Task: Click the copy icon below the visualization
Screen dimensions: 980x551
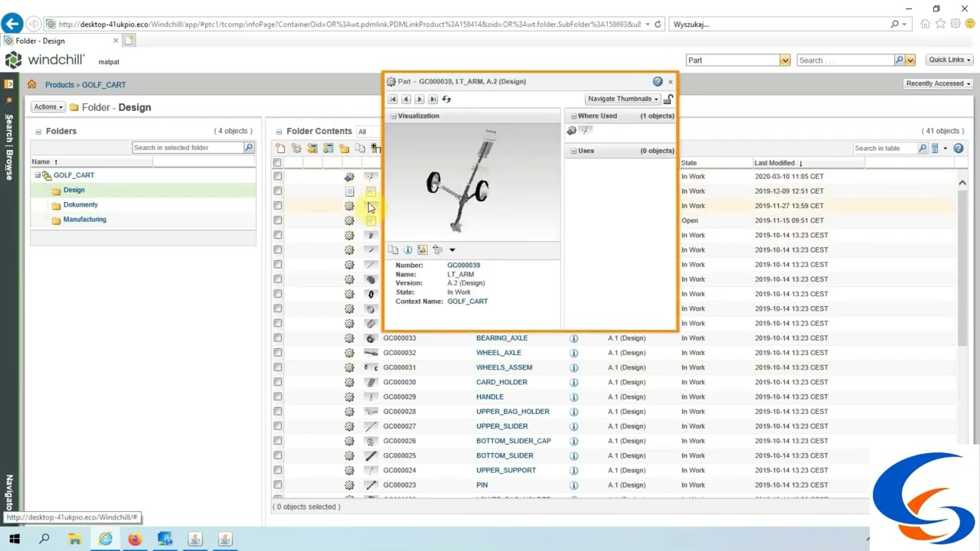Action: [x=394, y=249]
